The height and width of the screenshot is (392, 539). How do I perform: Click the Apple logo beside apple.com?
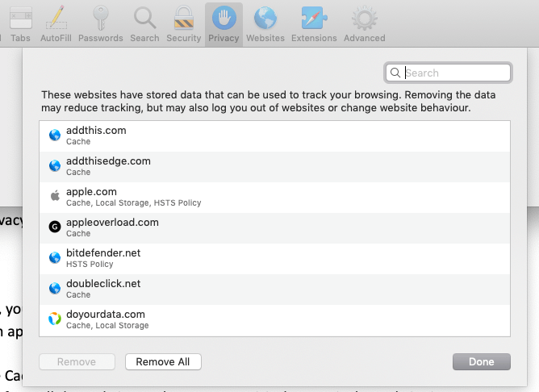point(55,196)
